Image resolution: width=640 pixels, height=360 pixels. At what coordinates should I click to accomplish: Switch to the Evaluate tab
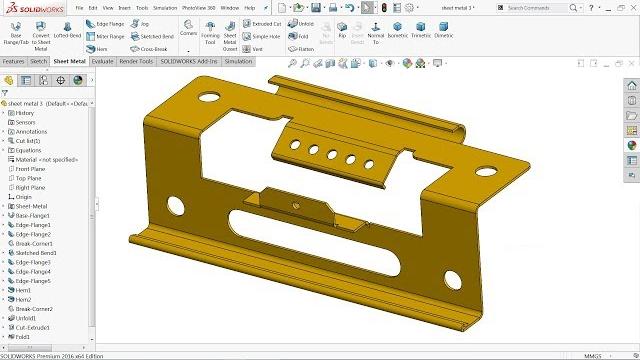click(x=102, y=62)
